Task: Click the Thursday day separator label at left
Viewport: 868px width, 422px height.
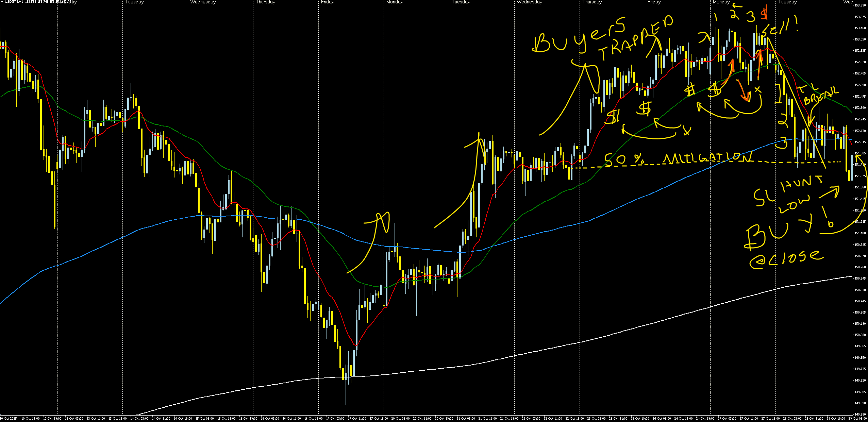Action: click(x=266, y=2)
